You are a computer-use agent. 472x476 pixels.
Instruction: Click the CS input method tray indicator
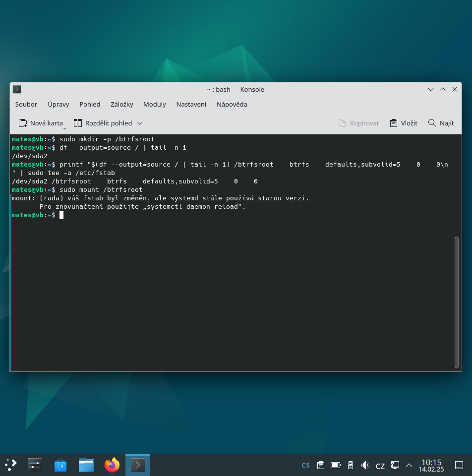pyautogui.click(x=306, y=465)
